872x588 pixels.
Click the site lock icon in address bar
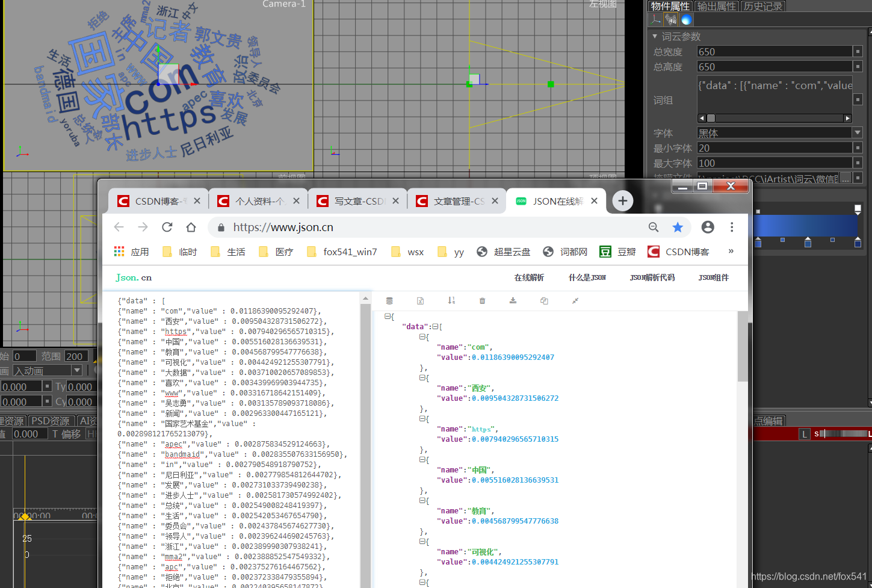pyautogui.click(x=221, y=227)
